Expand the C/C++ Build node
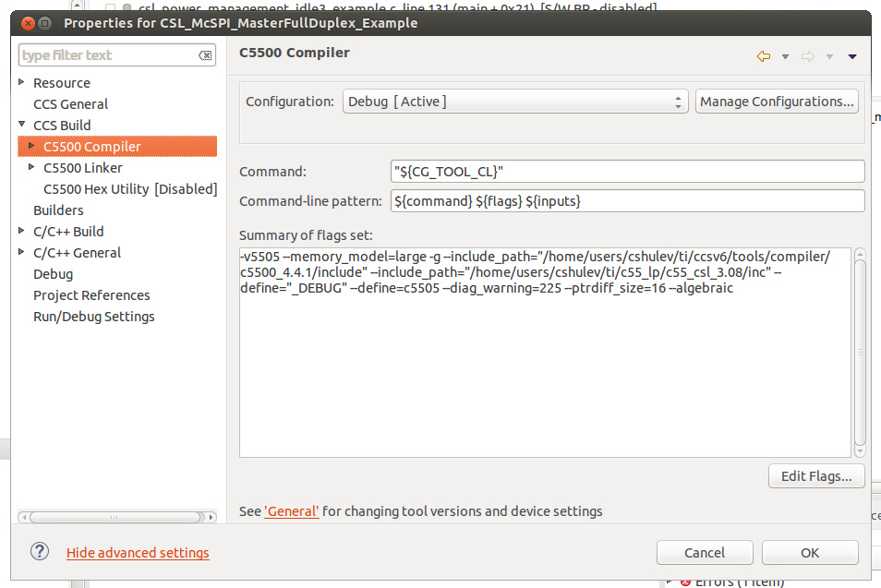Viewport: 881px width, 588px height. [21, 230]
